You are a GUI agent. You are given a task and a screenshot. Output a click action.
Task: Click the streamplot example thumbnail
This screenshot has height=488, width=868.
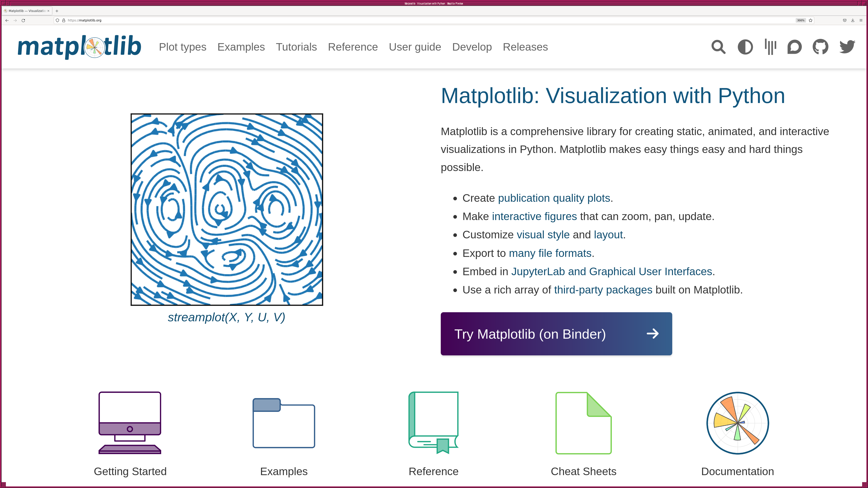(x=227, y=209)
